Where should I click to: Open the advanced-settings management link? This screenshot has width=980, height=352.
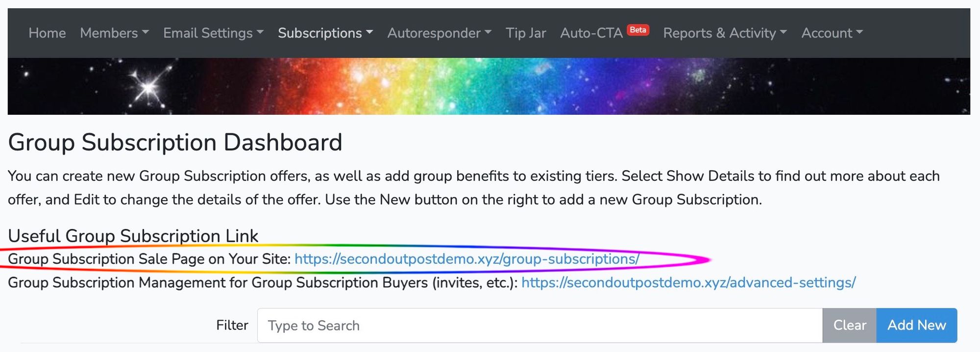[x=688, y=282]
